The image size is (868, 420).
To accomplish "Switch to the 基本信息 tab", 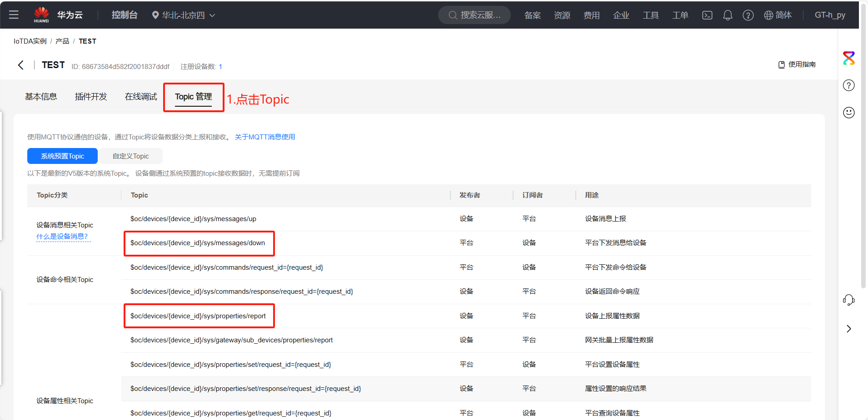I will click(41, 97).
